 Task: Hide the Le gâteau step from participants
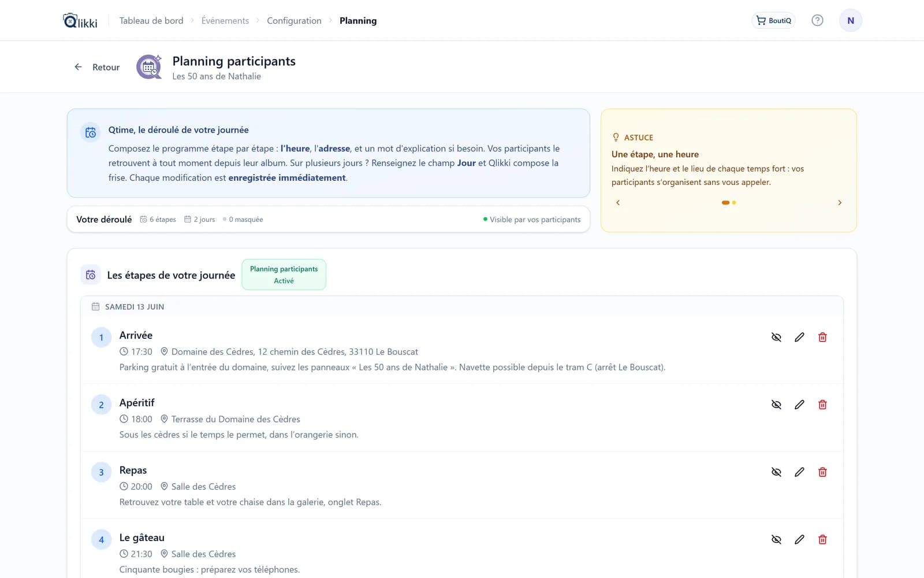coord(776,539)
